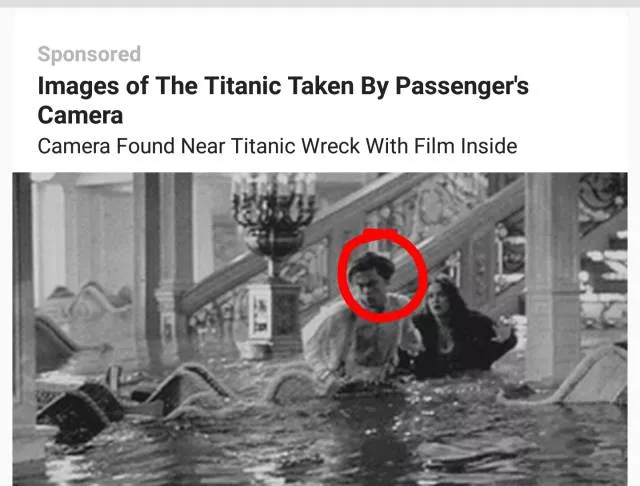Click the word Passenger's in the headline
This screenshot has width=640, height=486.
point(462,87)
